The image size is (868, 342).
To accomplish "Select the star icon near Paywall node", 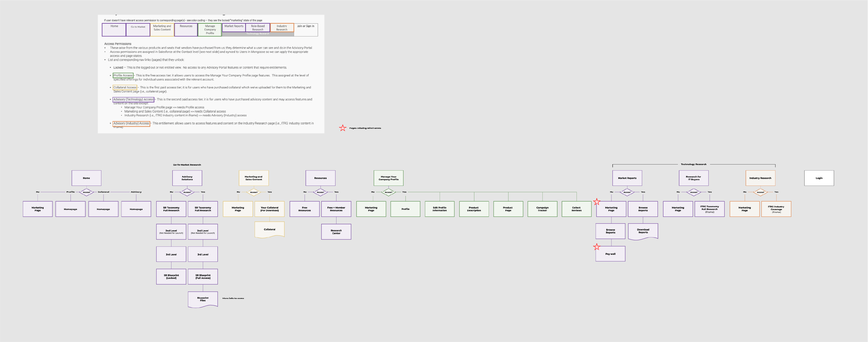I will coord(596,247).
